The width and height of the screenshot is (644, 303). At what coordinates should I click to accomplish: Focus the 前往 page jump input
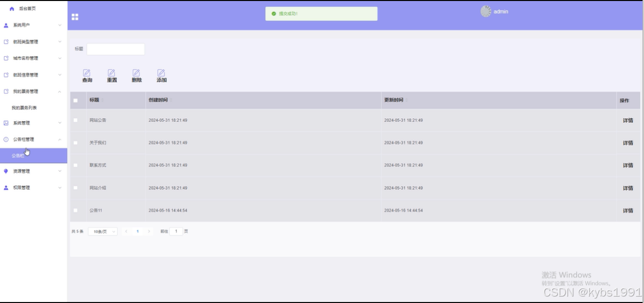[x=176, y=231]
